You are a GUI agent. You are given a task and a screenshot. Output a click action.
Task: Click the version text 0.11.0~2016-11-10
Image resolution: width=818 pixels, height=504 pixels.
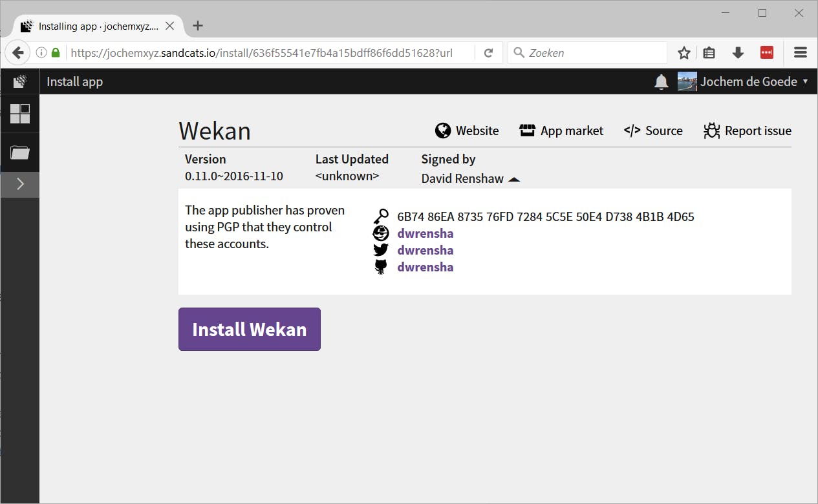234,176
